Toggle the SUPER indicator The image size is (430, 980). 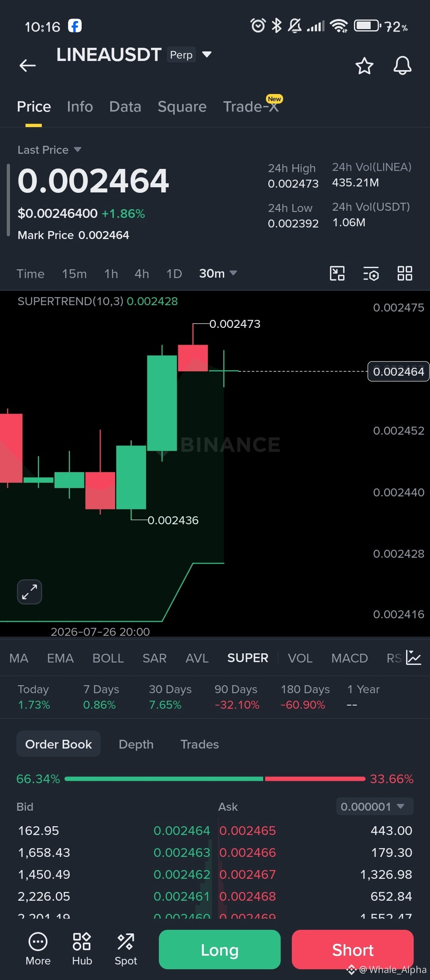tap(248, 658)
